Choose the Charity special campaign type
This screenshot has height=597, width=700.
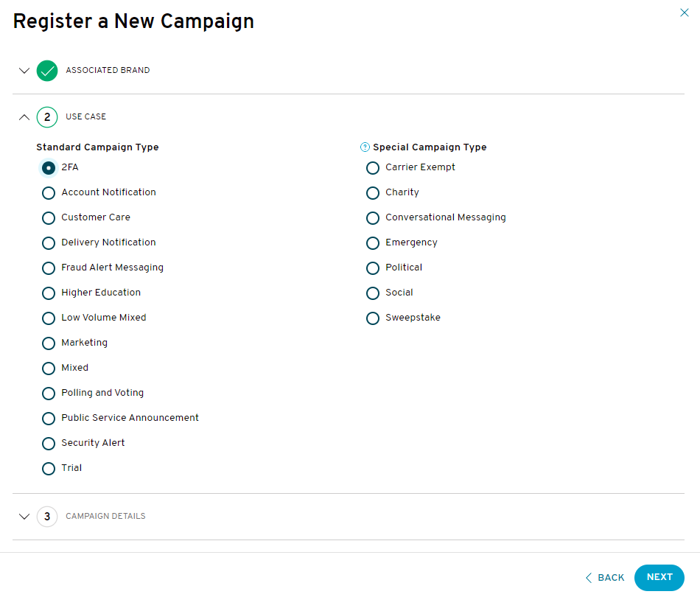(373, 193)
